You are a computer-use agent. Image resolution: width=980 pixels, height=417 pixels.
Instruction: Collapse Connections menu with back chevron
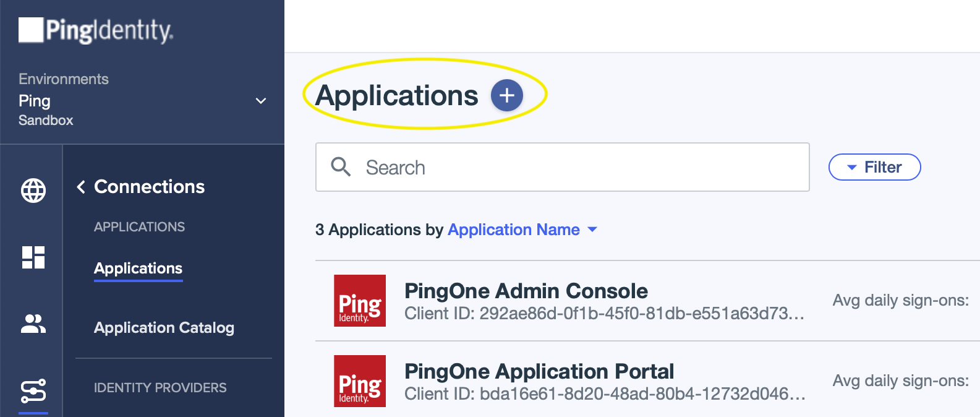pyautogui.click(x=81, y=187)
